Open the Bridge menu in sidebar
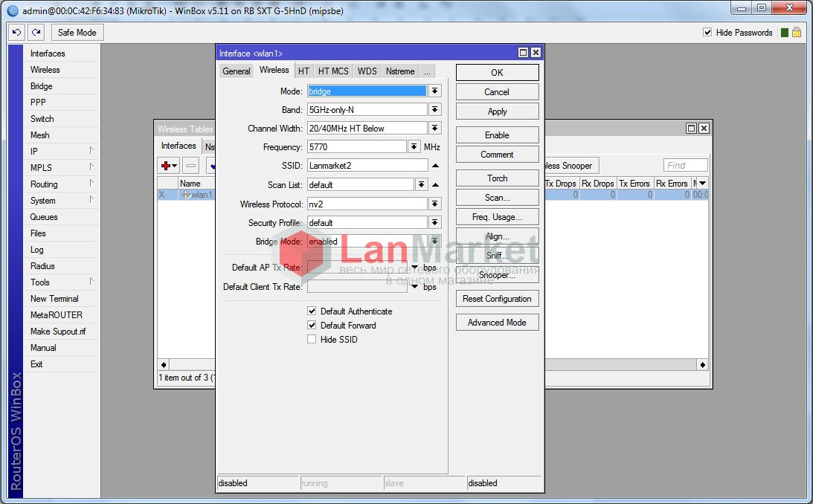Image resolution: width=813 pixels, height=504 pixels. [42, 86]
